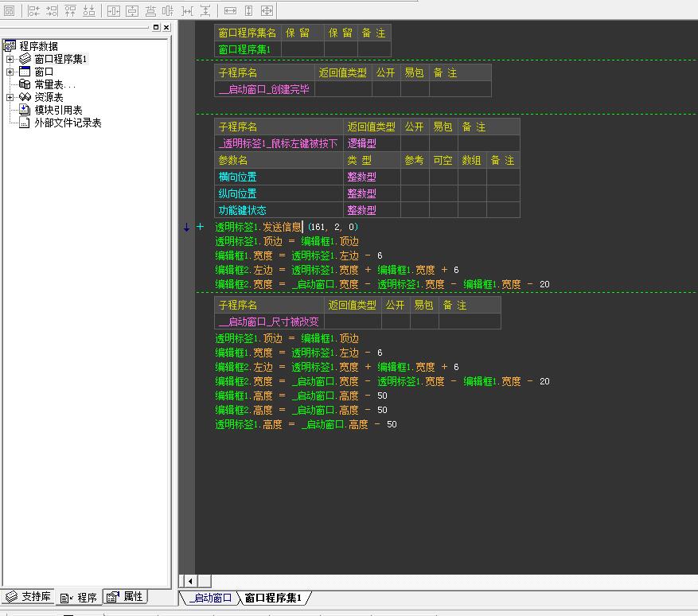Click the make same height icon

coord(249,10)
